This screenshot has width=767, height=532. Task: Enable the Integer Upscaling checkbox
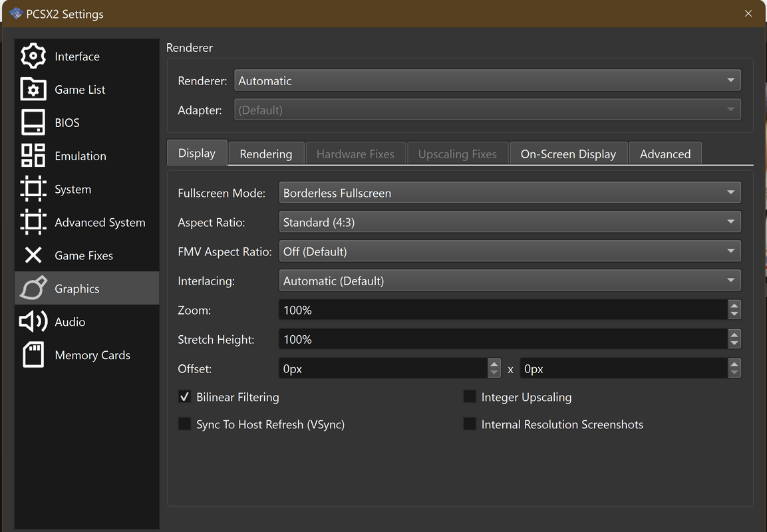(470, 397)
